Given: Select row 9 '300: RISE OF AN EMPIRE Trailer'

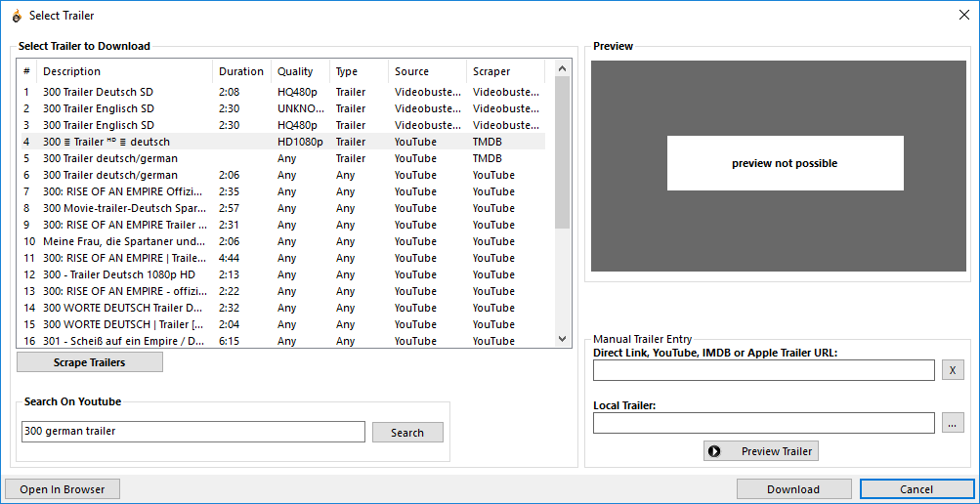Looking at the screenshot, I should 282,225.
